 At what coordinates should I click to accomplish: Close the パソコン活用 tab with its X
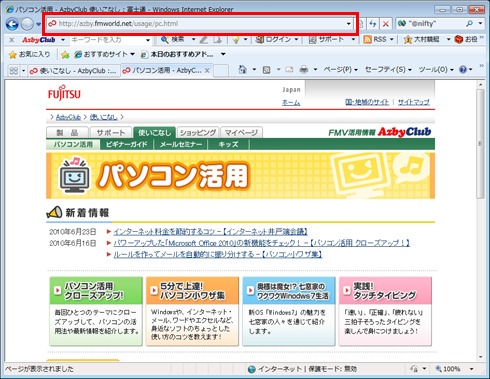coord(207,71)
